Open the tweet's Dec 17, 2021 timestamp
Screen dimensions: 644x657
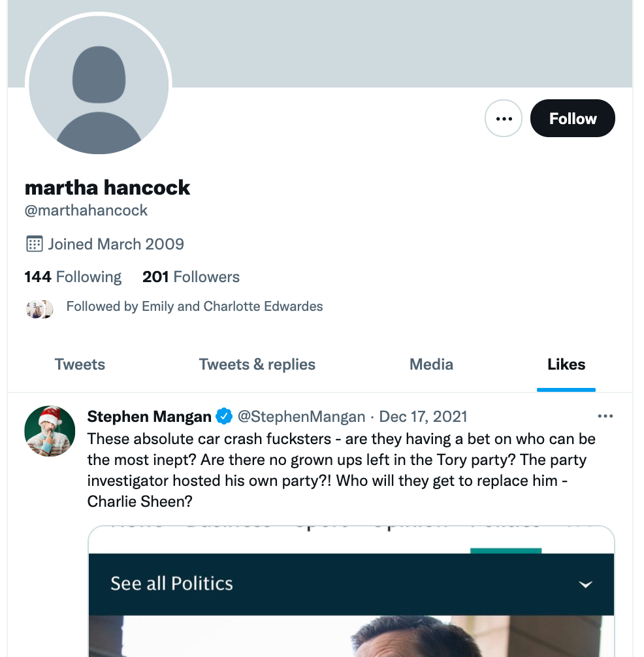pos(423,417)
